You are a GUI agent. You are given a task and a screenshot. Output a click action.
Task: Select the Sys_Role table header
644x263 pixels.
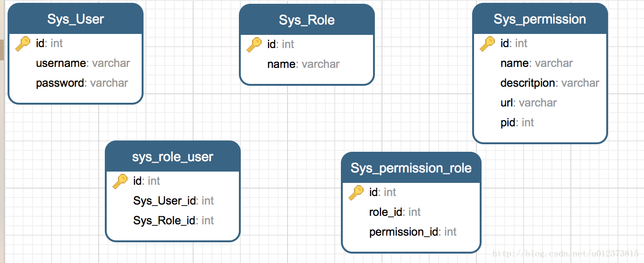pos(307,20)
